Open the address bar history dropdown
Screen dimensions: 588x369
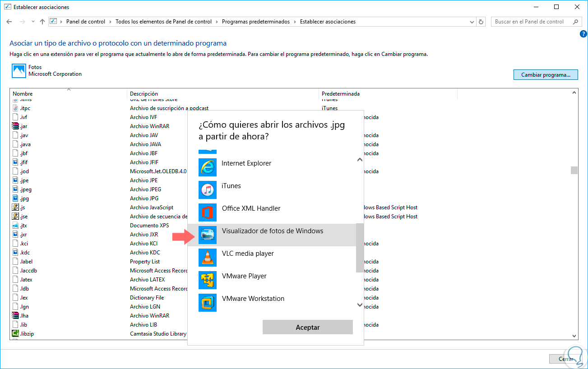(x=472, y=22)
